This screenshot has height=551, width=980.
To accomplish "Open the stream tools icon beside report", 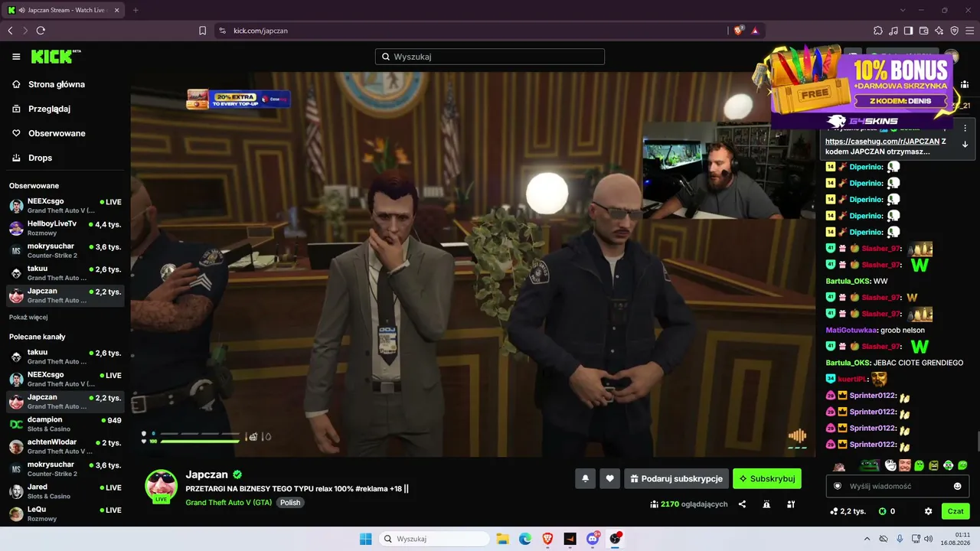I will point(791,504).
